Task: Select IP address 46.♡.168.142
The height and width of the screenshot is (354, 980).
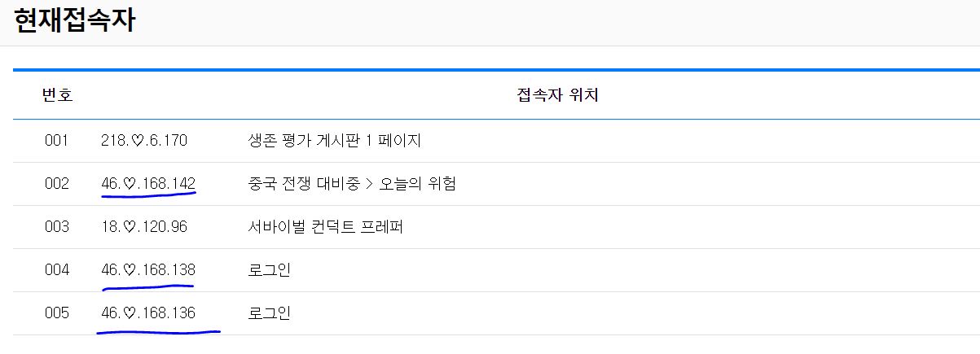Action: click(x=148, y=184)
